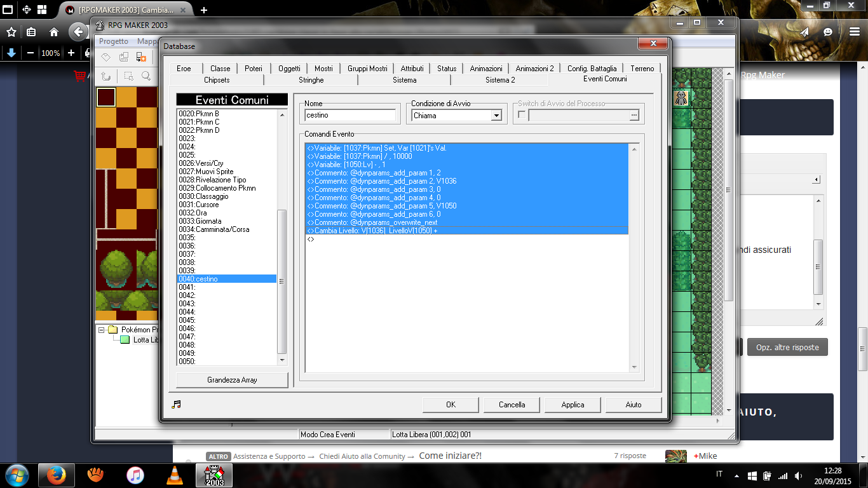Screen dimensions: 868x488
Task: Click the Aiuto button
Action: pyautogui.click(x=634, y=405)
